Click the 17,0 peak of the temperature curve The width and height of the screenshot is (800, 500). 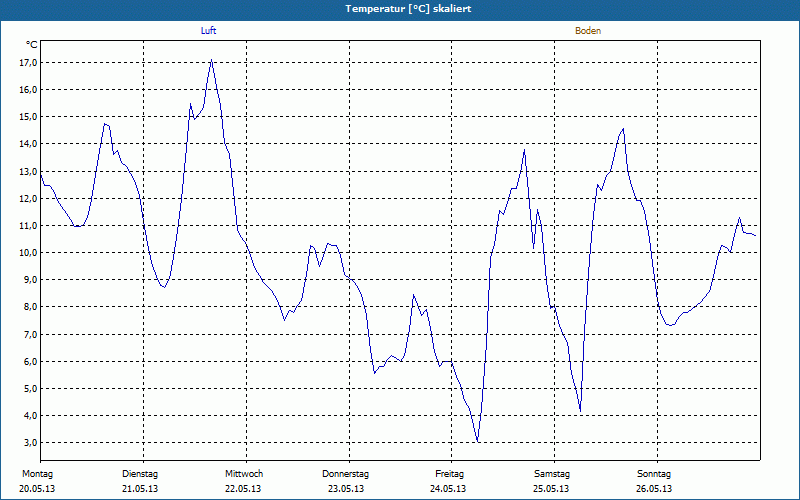(x=211, y=60)
